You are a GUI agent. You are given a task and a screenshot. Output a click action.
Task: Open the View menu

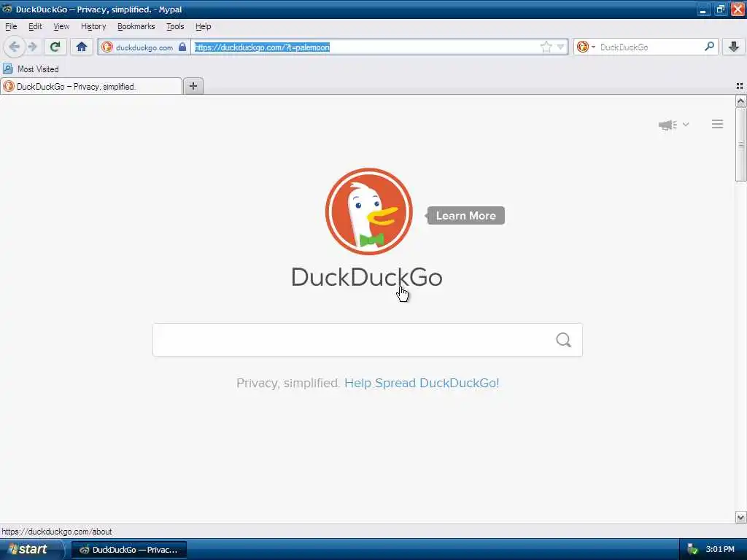pos(61,26)
